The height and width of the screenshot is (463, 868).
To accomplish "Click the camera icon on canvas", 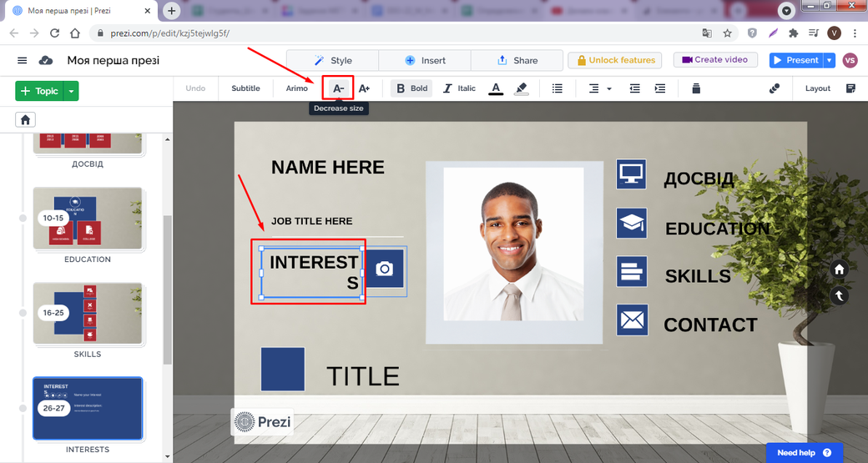I will click(384, 269).
